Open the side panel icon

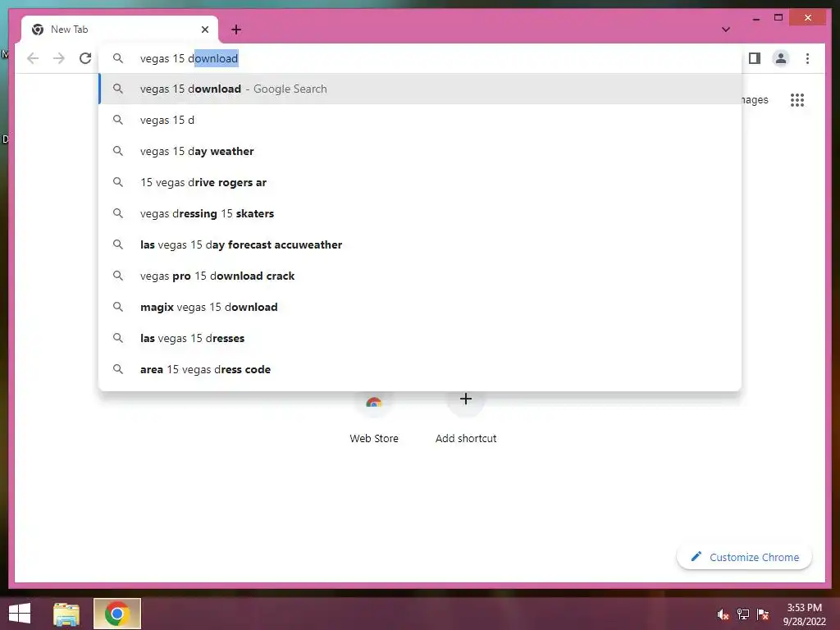[x=755, y=58]
